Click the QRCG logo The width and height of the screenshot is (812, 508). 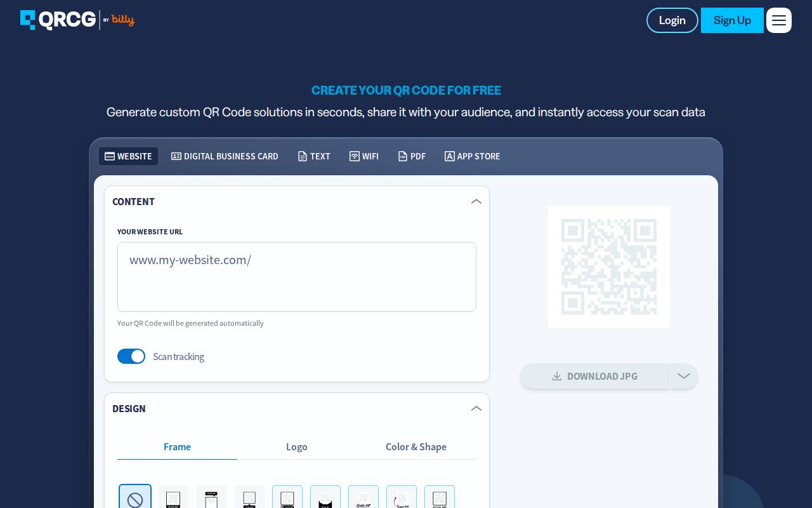(x=58, y=20)
